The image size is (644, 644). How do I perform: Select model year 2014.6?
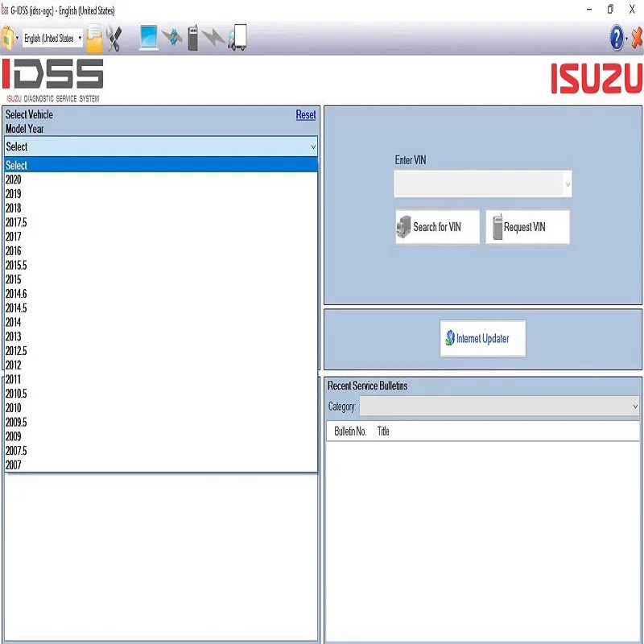[161, 294]
